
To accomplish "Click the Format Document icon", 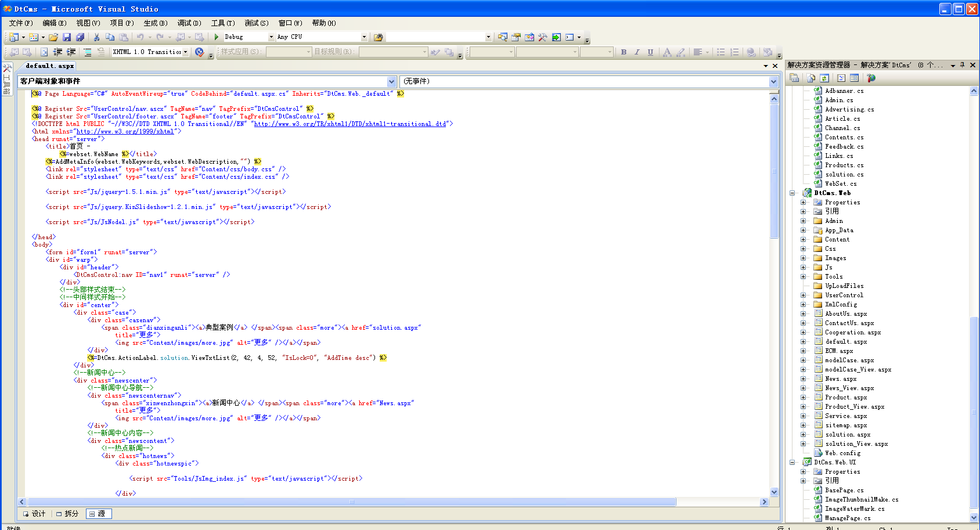I will click(44, 52).
